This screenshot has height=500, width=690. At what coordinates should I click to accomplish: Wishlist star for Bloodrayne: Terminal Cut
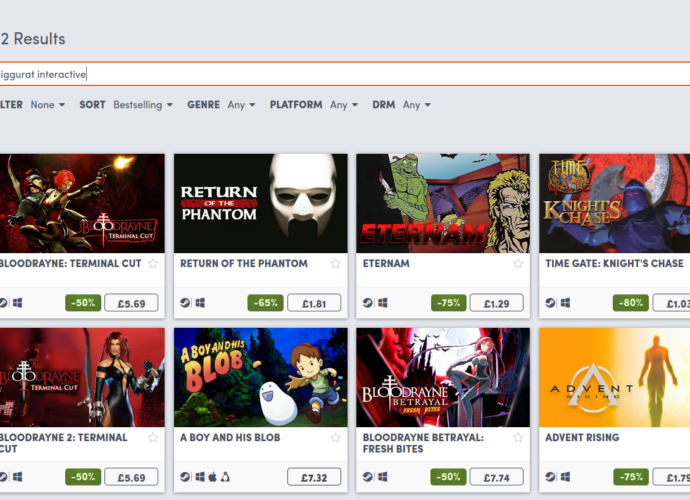[x=153, y=264]
